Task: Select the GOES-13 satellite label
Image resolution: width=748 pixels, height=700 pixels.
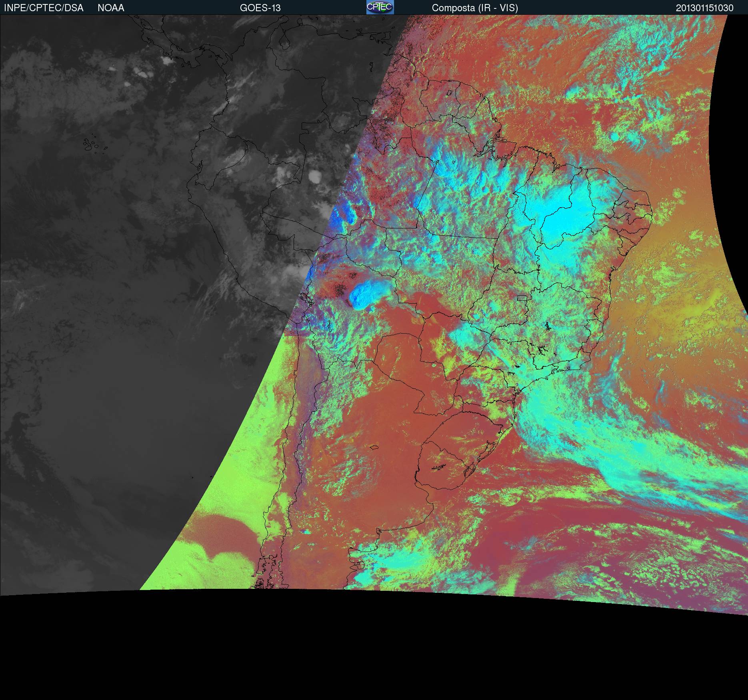Action: pyautogui.click(x=260, y=8)
